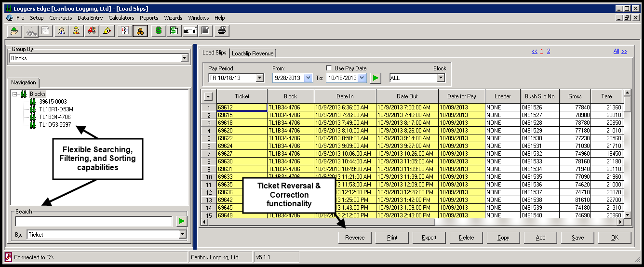This screenshot has width=644, height=267.
Task: Click the hard-hat worker toolbar icon
Action: 76,31
